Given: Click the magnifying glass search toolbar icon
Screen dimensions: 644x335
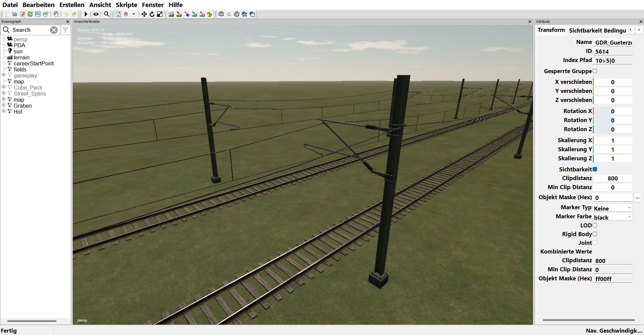Looking at the screenshot, I should click(x=106, y=14).
